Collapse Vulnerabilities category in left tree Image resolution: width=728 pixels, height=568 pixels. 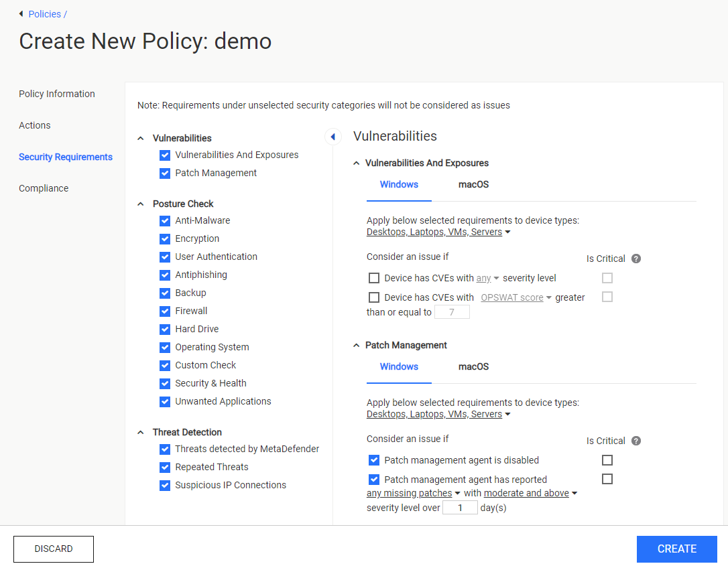141,138
